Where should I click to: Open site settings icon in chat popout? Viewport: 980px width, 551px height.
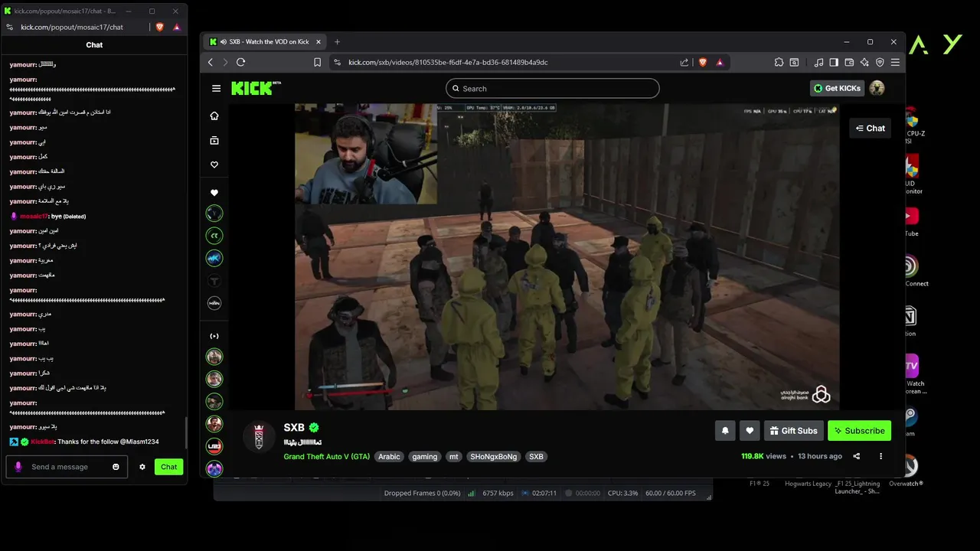(9, 27)
